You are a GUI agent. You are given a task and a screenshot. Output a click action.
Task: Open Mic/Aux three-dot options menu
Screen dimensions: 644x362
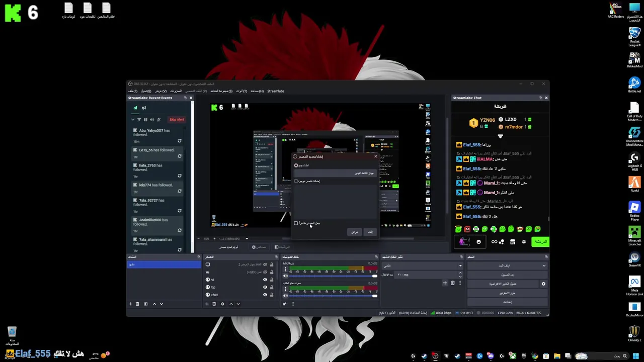click(x=285, y=269)
